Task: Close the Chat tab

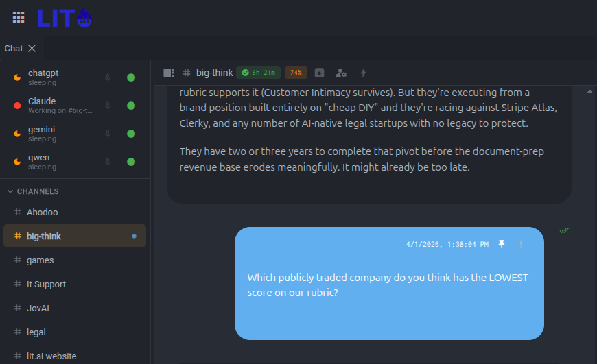Action: (x=32, y=49)
